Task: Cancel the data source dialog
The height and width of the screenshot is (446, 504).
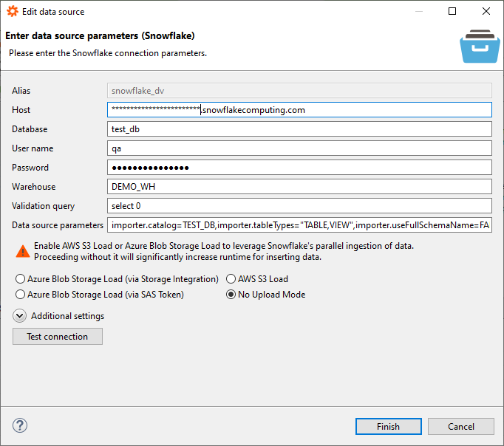Action: click(x=461, y=426)
